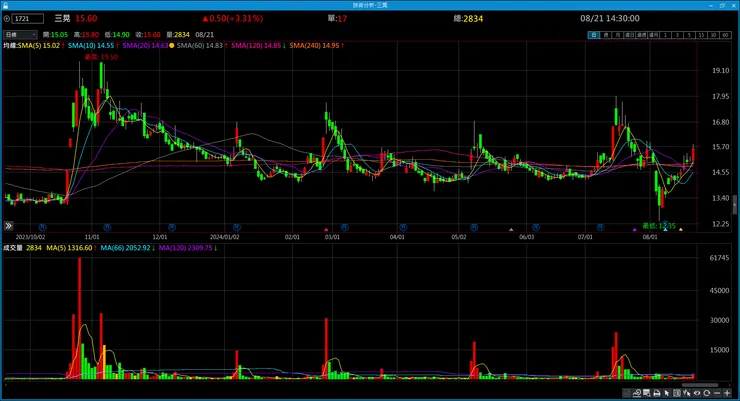This screenshot has width=740, height=401.
Task: Click the circular month marker near 11/01
Action: [x=107, y=227]
